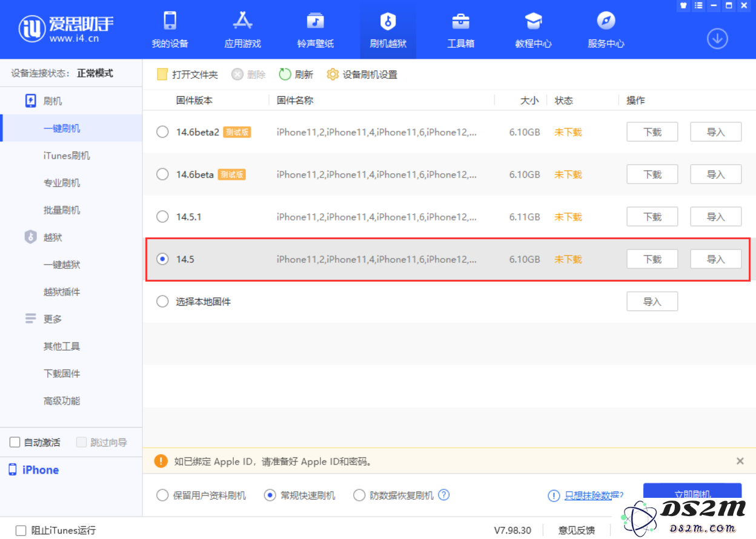Click the 爱思助手 i4 logo
The width and height of the screenshot is (756, 539).
(66, 29)
